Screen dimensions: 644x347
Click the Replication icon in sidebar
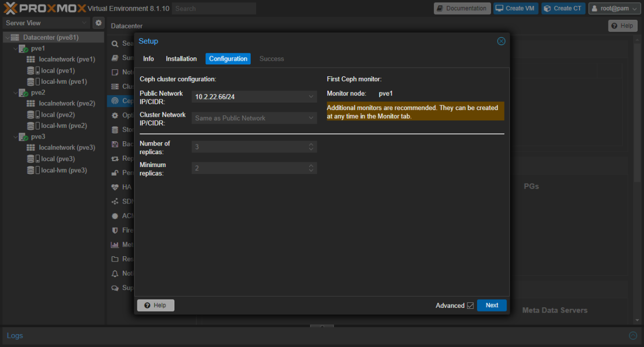point(115,158)
